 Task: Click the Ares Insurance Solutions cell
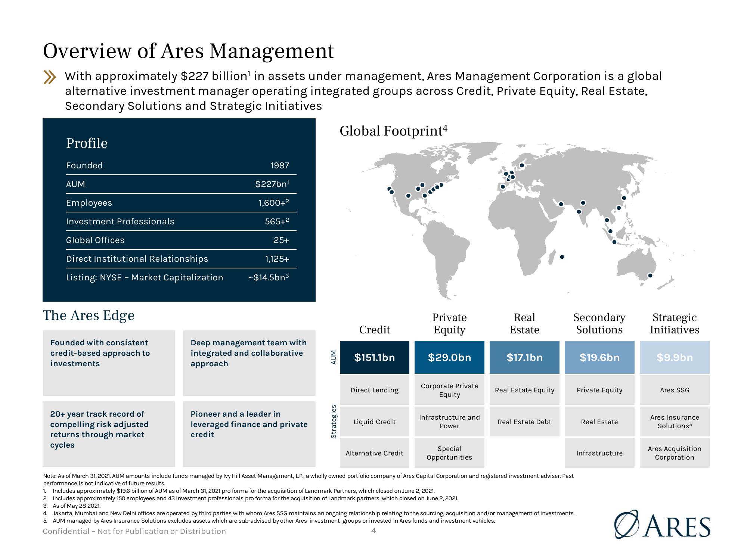coord(675,421)
